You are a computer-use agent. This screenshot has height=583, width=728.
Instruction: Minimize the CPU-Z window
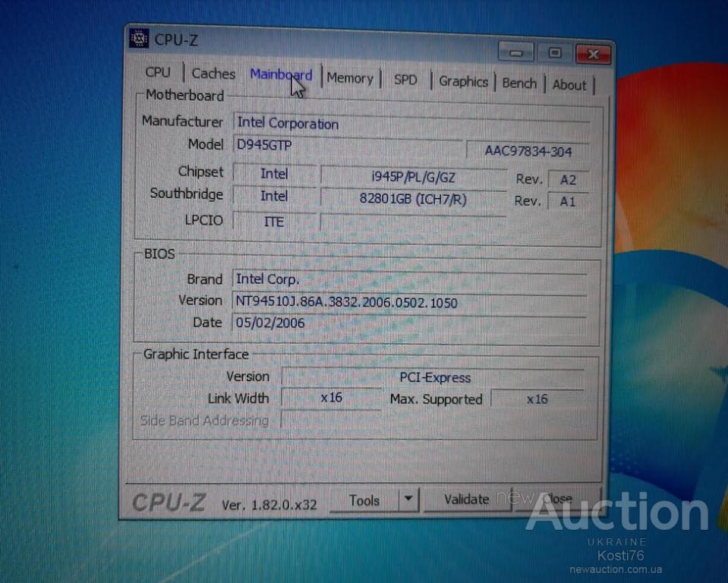(515, 52)
